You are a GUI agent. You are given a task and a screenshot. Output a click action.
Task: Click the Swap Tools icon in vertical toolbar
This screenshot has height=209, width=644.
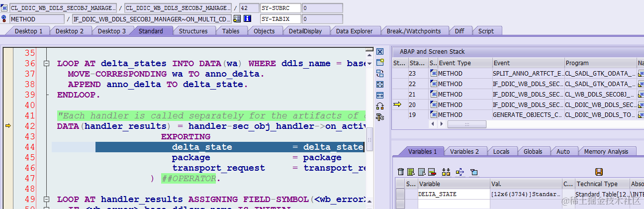pos(380,106)
